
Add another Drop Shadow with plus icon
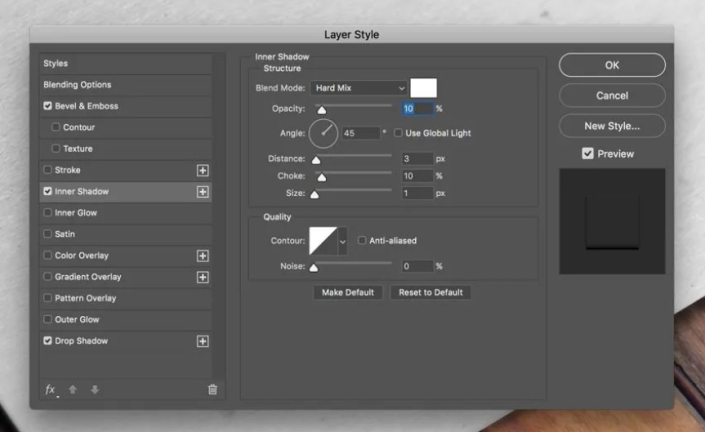(x=203, y=341)
